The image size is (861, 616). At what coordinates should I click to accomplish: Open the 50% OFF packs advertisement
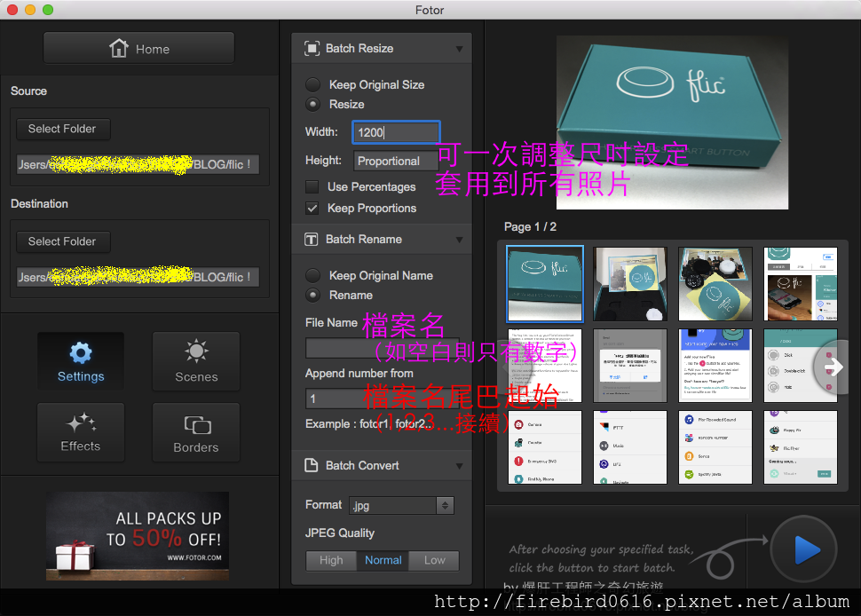pos(138,536)
